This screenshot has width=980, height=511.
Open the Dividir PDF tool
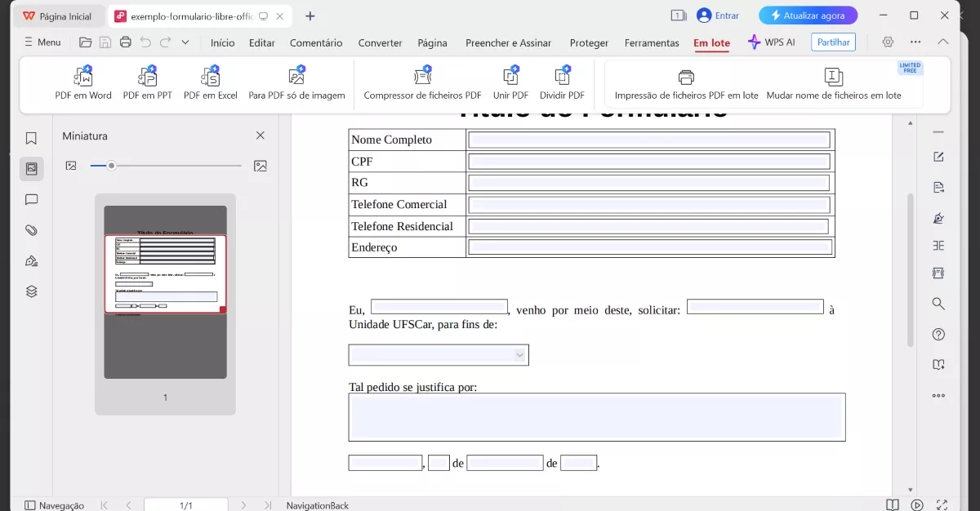pyautogui.click(x=563, y=82)
